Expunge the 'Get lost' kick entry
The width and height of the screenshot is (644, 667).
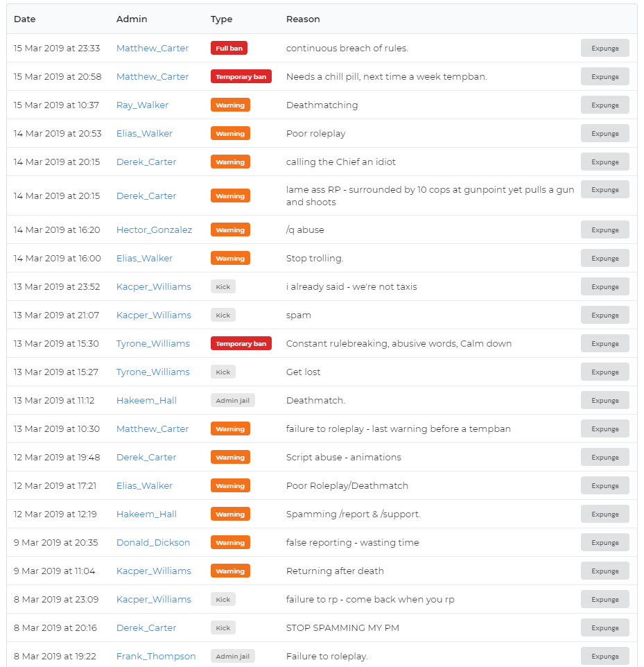pos(604,372)
